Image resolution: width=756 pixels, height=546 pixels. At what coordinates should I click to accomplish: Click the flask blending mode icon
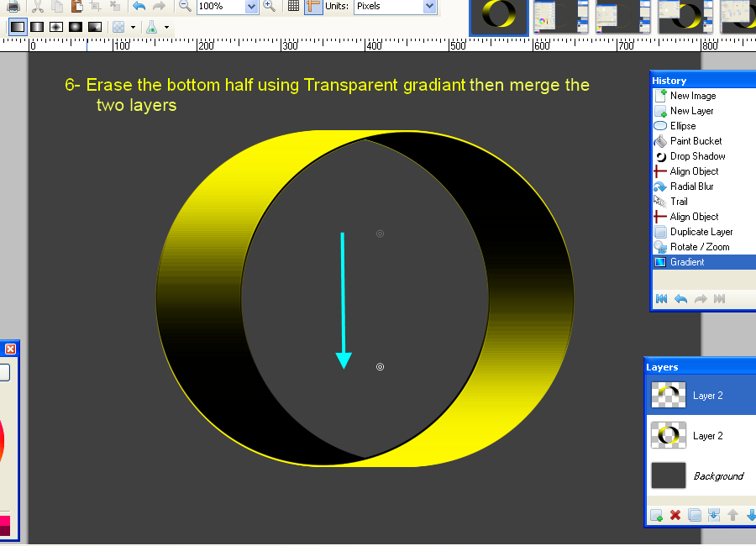[152, 27]
